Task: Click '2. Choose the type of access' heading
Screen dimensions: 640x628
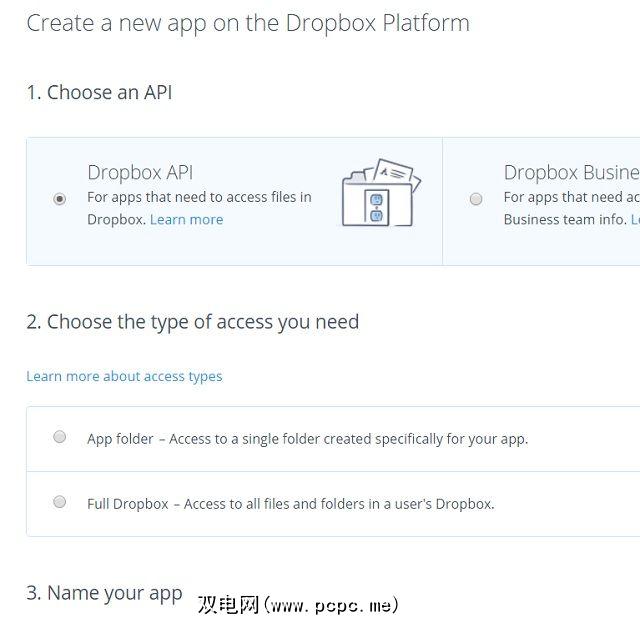Action: click(x=193, y=322)
